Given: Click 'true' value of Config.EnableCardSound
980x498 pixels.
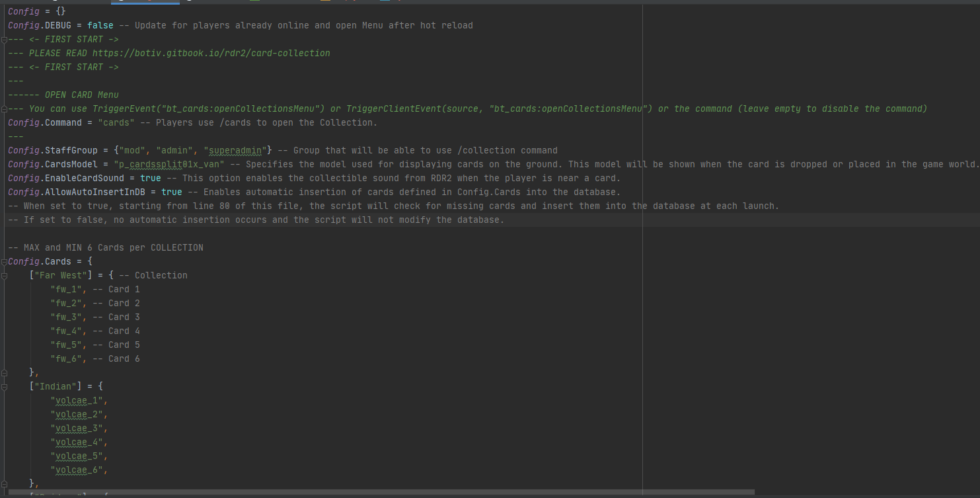Looking at the screenshot, I should click(x=151, y=178).
